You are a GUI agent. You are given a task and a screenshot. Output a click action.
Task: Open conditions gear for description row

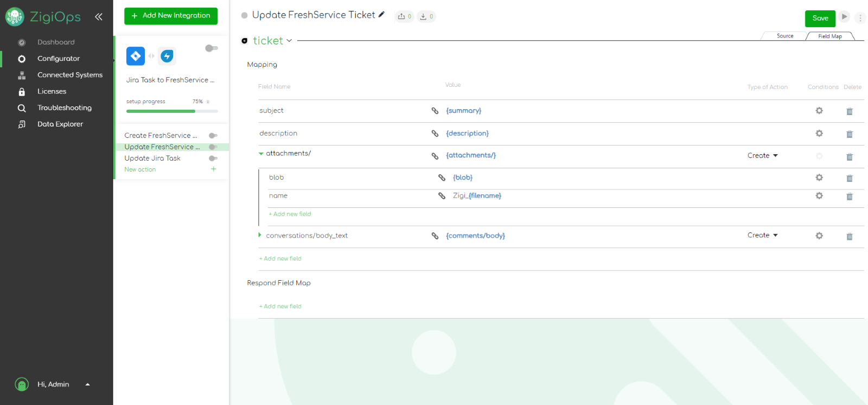pyautogui.click(x=819, y=134)
